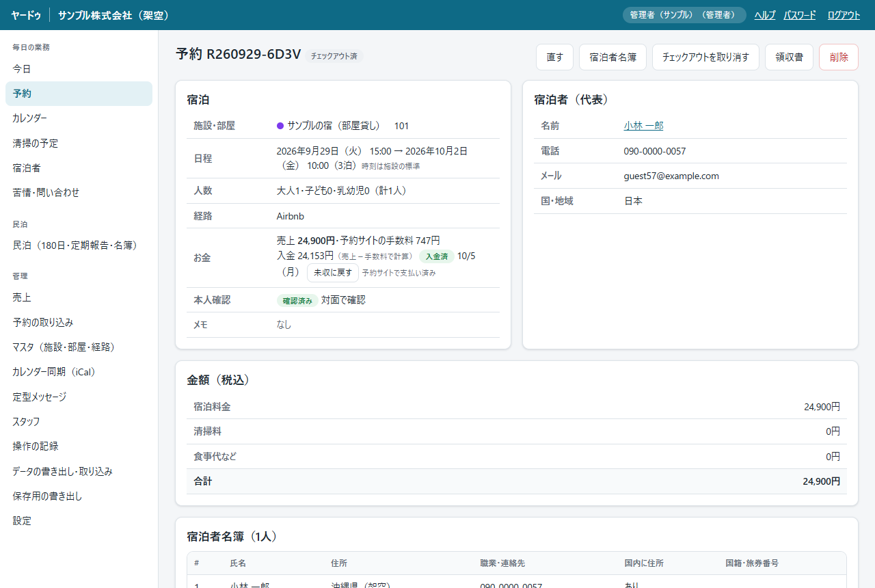This screenshot has width=875, height=588.
Task: Open カレンダー from sidebar
Action: (x=79, y=118)
